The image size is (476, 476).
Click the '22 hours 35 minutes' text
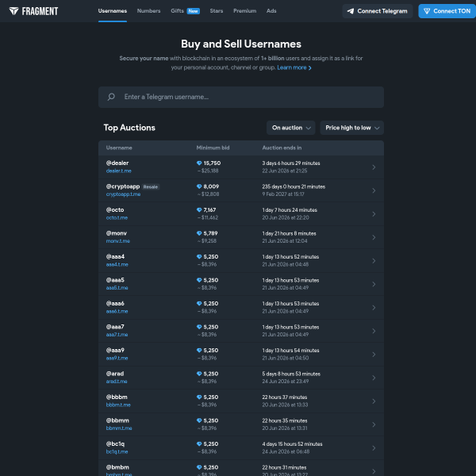coord(285,420)
